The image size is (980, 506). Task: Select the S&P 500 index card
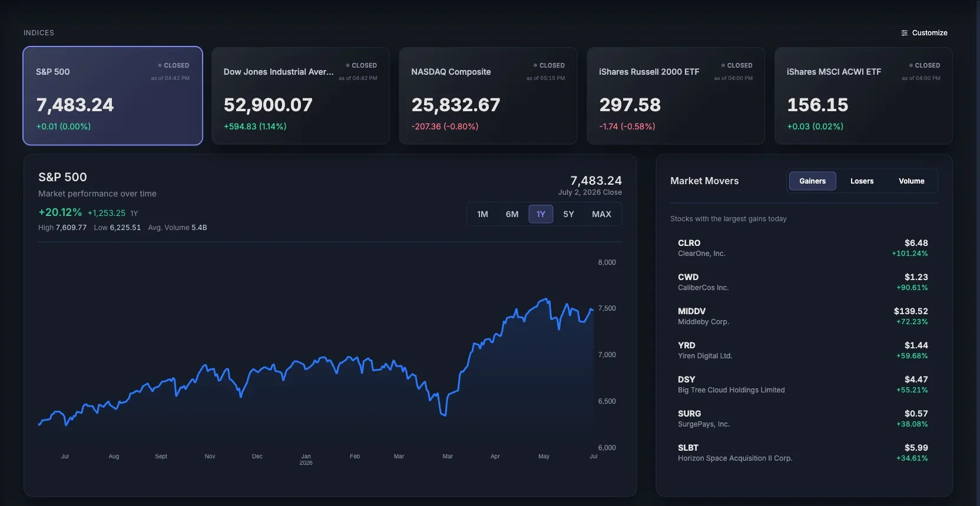click(x=112, y=96)
